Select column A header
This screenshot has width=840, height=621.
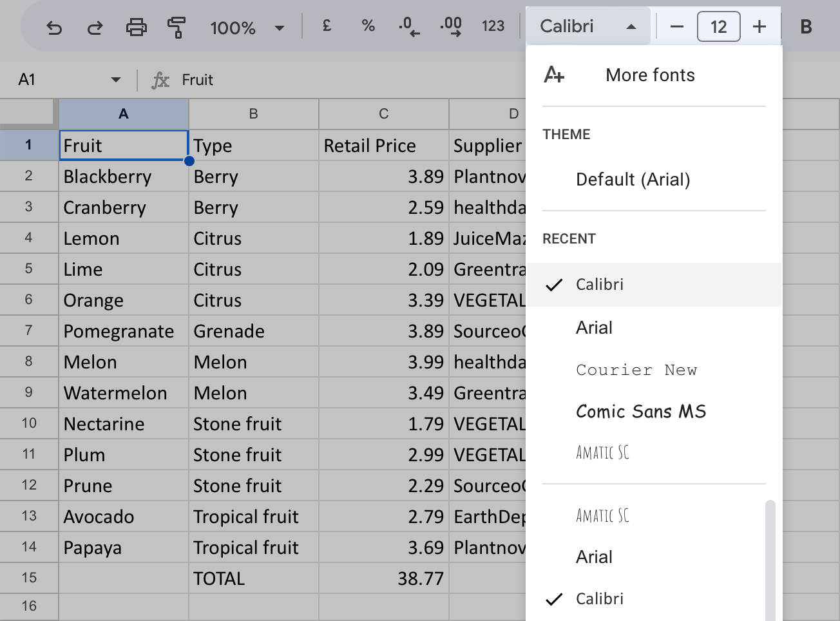pyautogui.click(x=124, y=114)
